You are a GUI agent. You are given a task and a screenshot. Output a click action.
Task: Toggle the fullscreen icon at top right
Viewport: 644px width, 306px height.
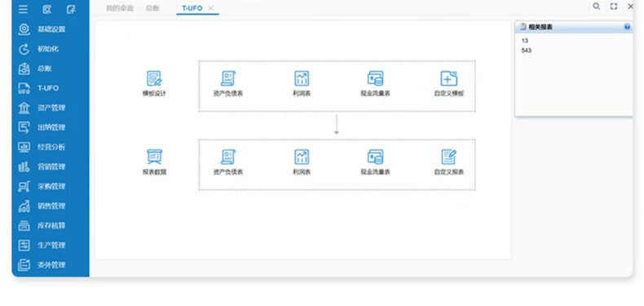pos(614,7)
